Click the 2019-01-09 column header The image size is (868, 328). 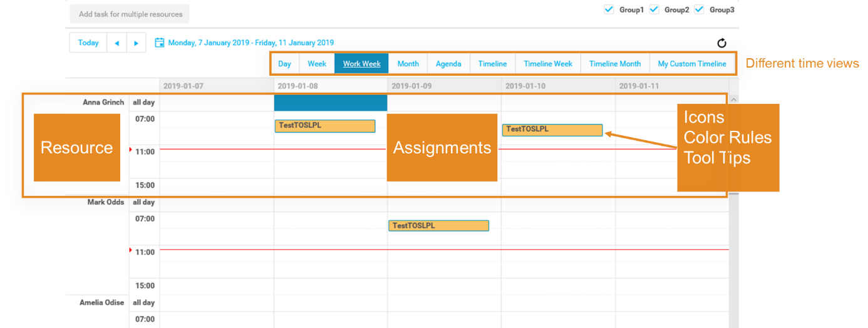pos(445,86)
